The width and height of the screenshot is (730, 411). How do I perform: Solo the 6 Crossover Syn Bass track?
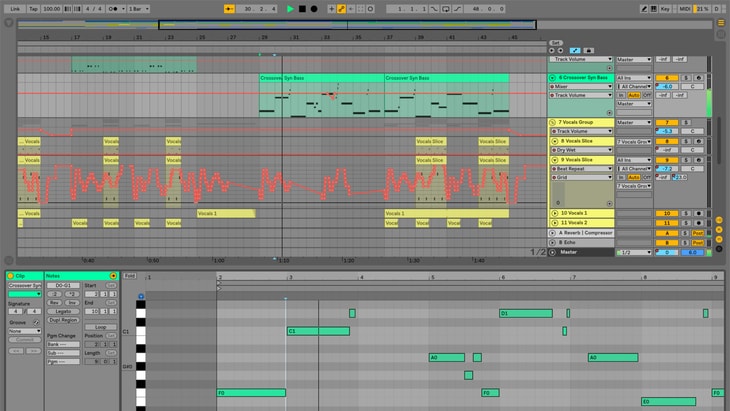[x=686, y=78]
